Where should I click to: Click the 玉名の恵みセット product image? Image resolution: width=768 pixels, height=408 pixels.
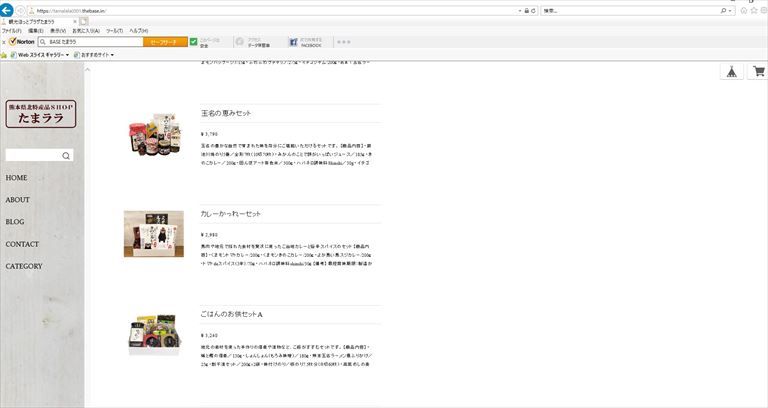[154, 133]
